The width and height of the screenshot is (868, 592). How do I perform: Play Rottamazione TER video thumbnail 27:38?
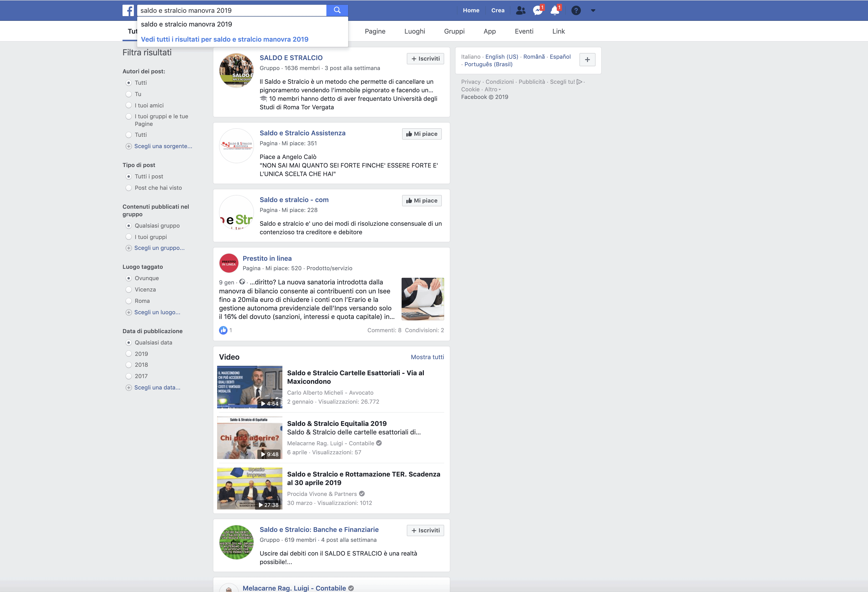pos(250,488)
